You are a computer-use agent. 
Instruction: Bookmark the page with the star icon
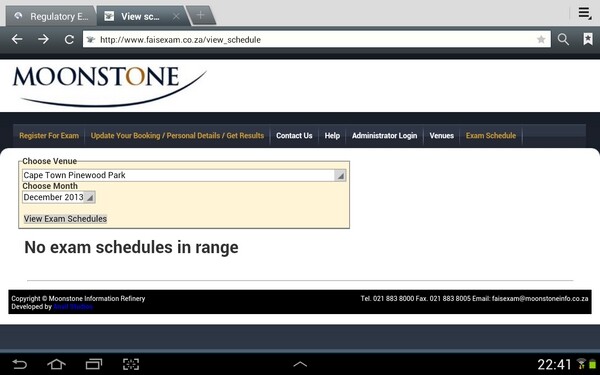[541, 39]
